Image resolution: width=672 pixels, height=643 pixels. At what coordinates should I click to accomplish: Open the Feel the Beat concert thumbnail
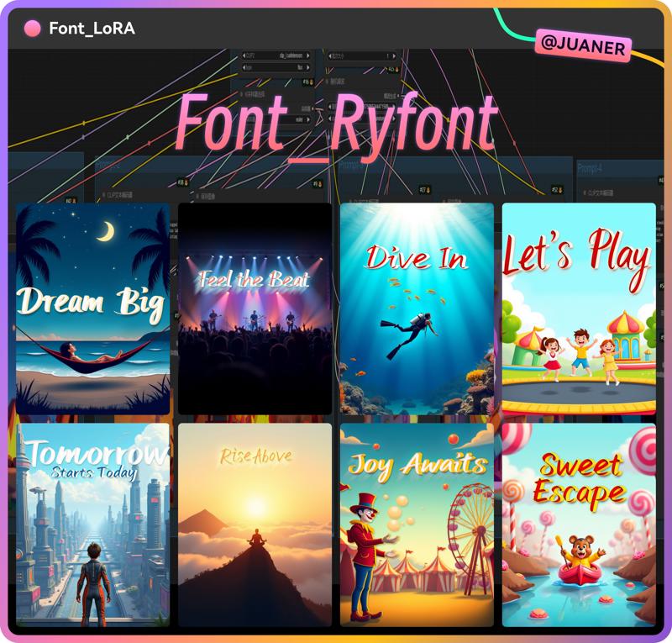(255, 308)
